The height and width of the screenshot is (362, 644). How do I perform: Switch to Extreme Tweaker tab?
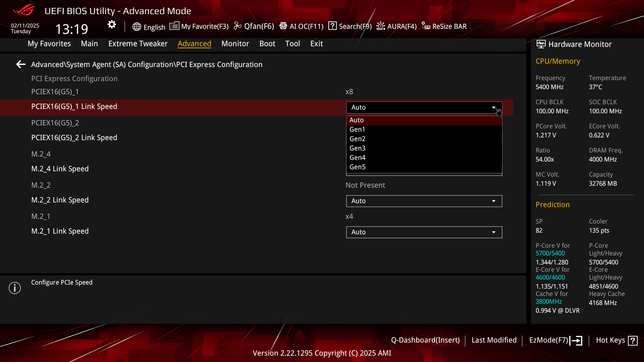click(138, 44)
